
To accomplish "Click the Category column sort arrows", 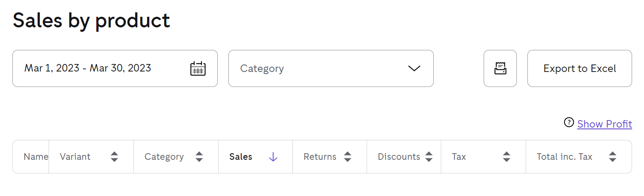I will click(x=199, y=157).
